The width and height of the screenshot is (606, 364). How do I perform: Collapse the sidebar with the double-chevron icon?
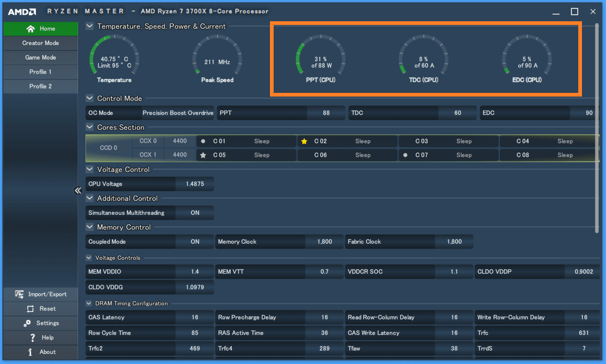tap(78, 190)
